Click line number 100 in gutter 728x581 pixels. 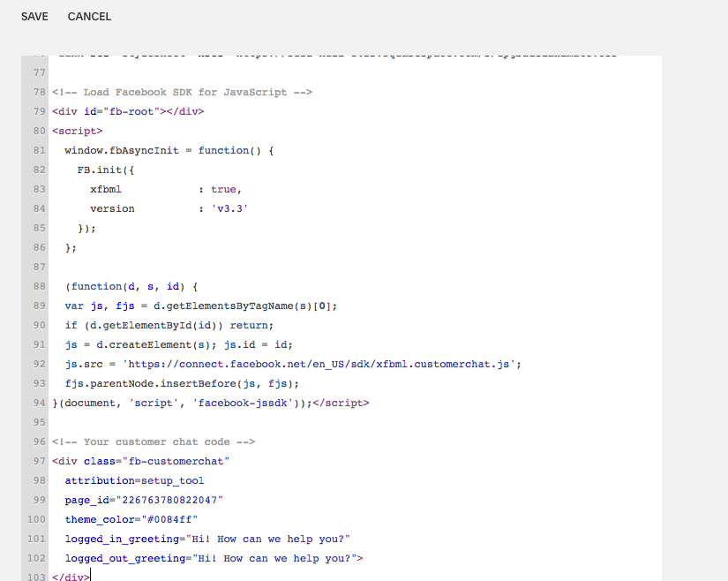point(36,520)
